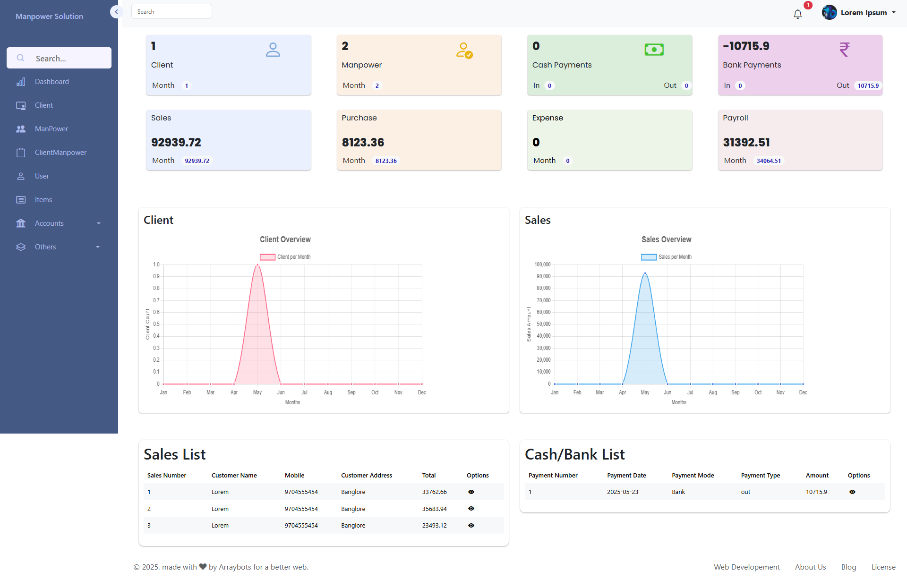
Task: Click the top bar Search field
Action: [x=171, y=12]
